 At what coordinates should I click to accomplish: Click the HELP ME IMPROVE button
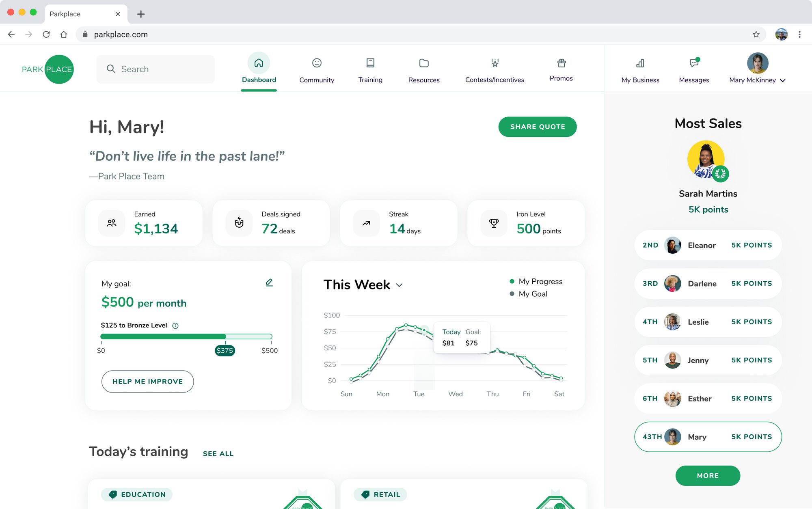pyautogui.click(x=147, y=382)
